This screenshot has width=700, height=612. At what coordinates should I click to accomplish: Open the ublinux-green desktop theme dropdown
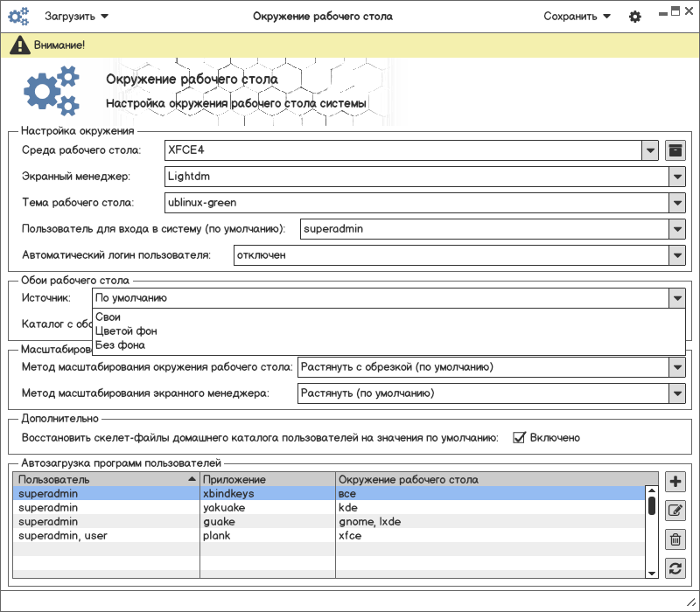[x=676, y=203]
